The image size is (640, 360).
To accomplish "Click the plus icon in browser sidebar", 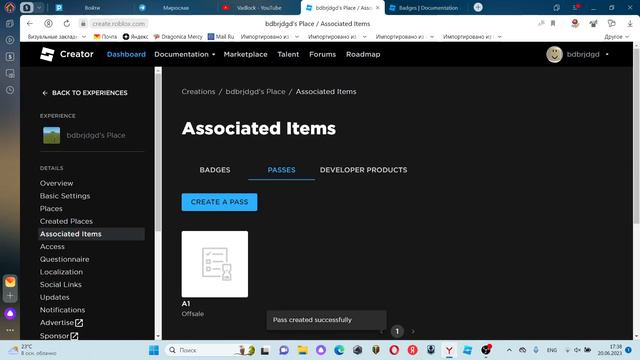I will 10,296.
